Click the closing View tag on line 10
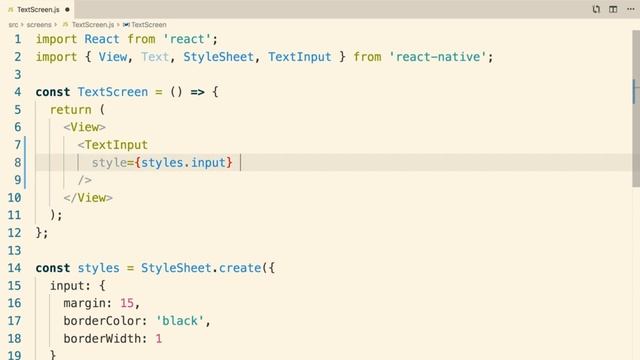Image resolution: width=640 pixels, height=360 pixels. 88,198
